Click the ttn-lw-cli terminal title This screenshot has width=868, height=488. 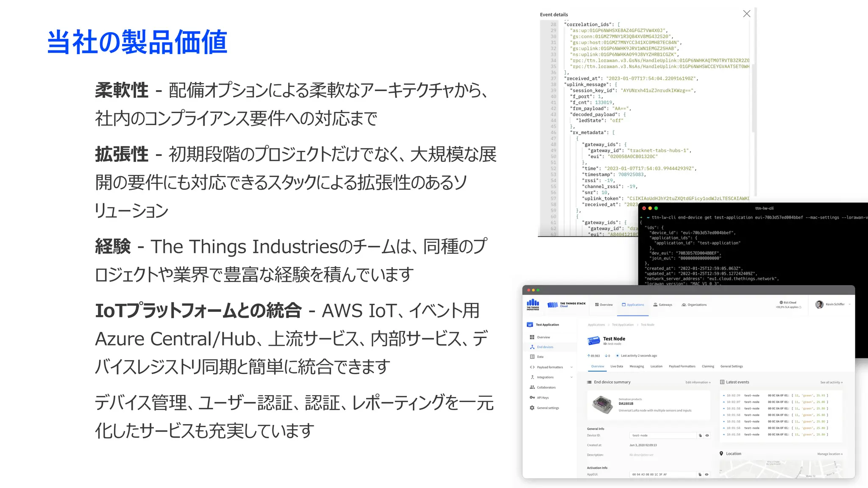point(764,208)
